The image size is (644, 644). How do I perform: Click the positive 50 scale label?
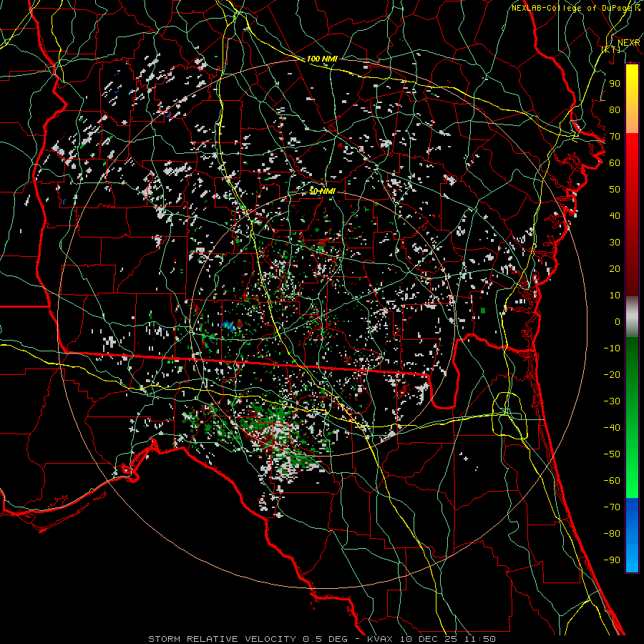click(x=615, y=190)
